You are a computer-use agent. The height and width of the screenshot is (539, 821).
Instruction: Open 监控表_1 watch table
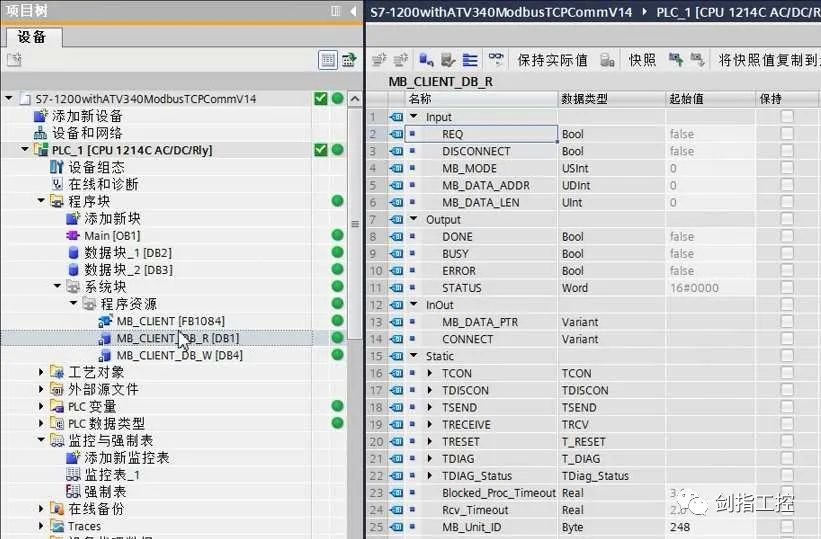click(111, 474)
